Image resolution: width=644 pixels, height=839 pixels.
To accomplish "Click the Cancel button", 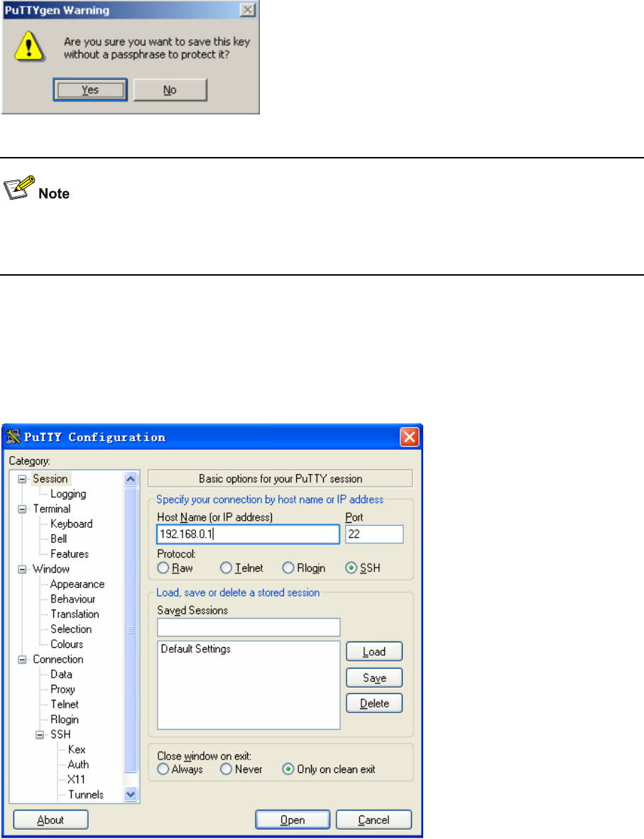I will pyautogui.click(x=373, y=820).
